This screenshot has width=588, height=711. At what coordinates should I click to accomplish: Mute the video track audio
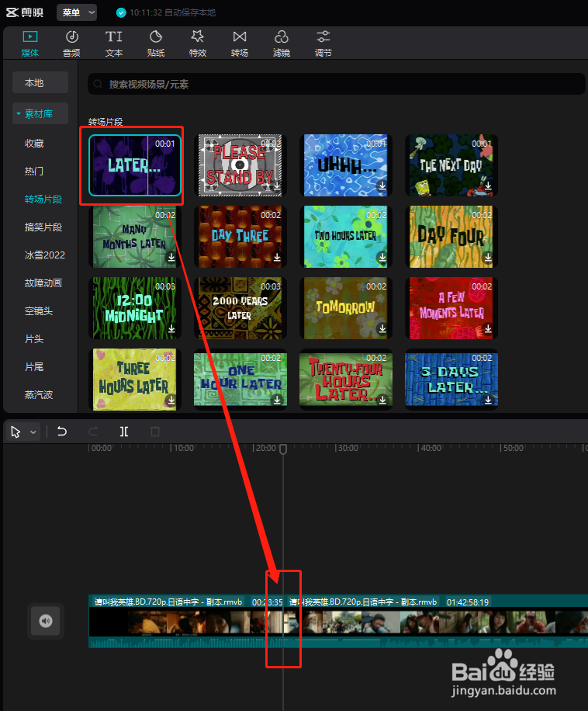46,621
